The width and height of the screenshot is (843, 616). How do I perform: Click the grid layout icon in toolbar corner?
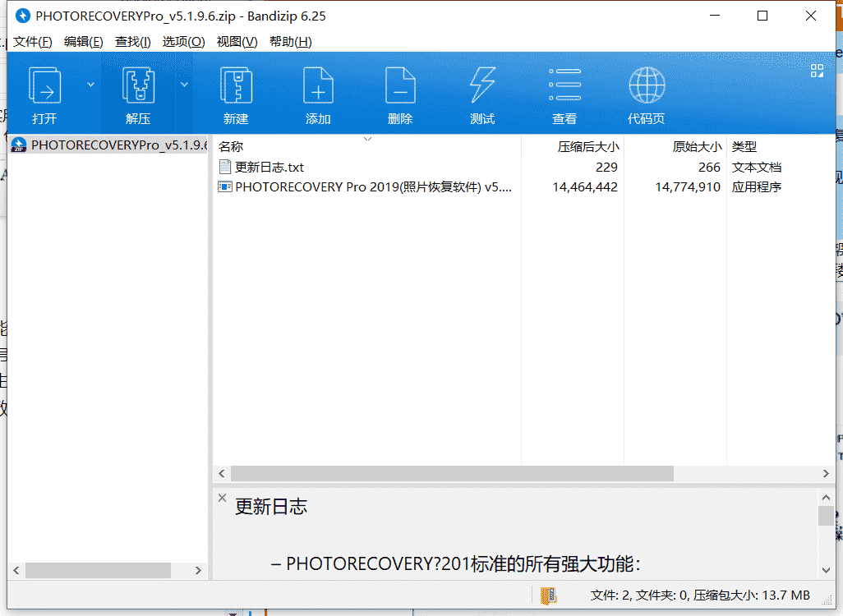pos(818,71)
